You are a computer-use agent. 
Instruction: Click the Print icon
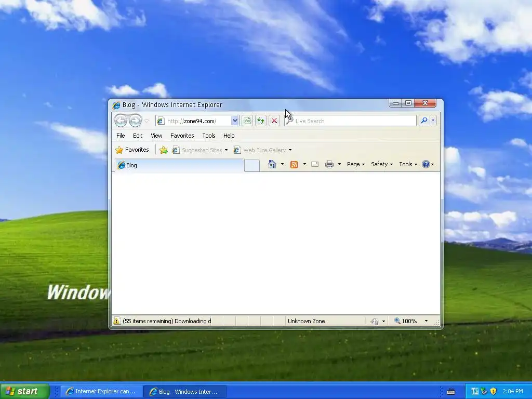329,165
